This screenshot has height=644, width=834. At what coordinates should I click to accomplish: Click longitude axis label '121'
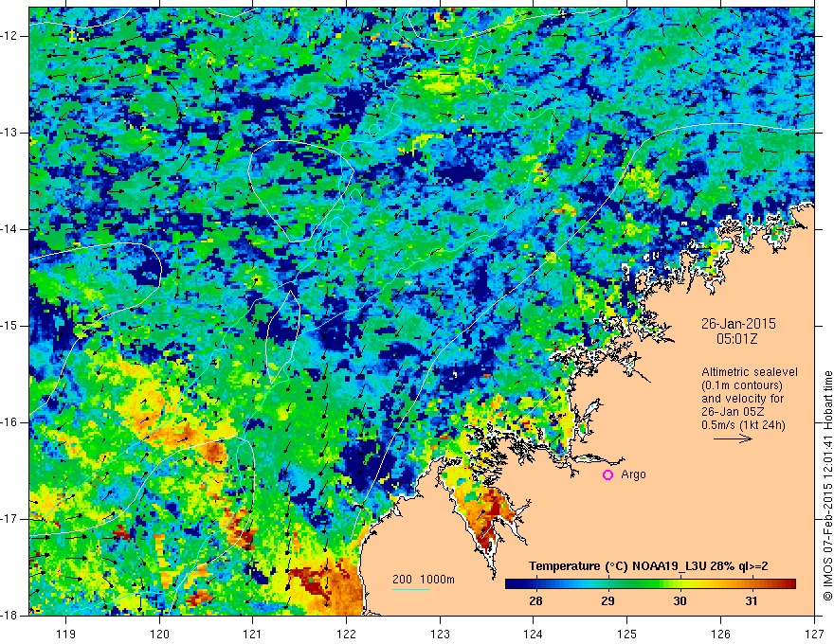253,634
